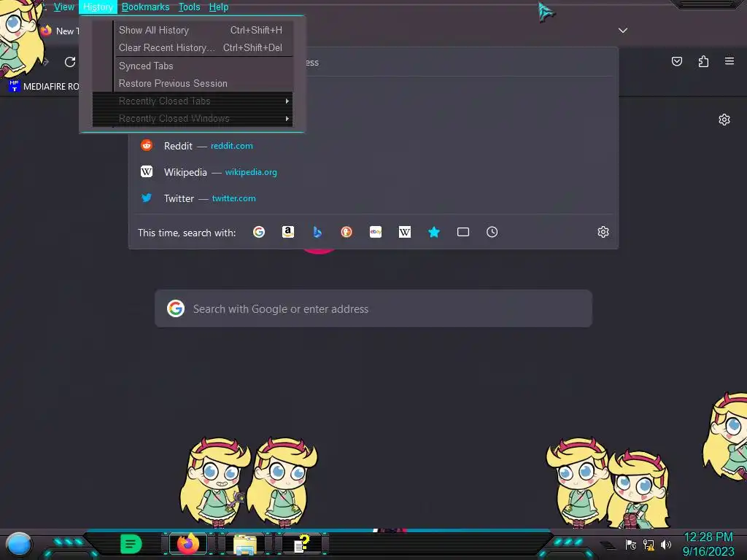Search this time with Amazon
The image size is (747, 560).
287,232
